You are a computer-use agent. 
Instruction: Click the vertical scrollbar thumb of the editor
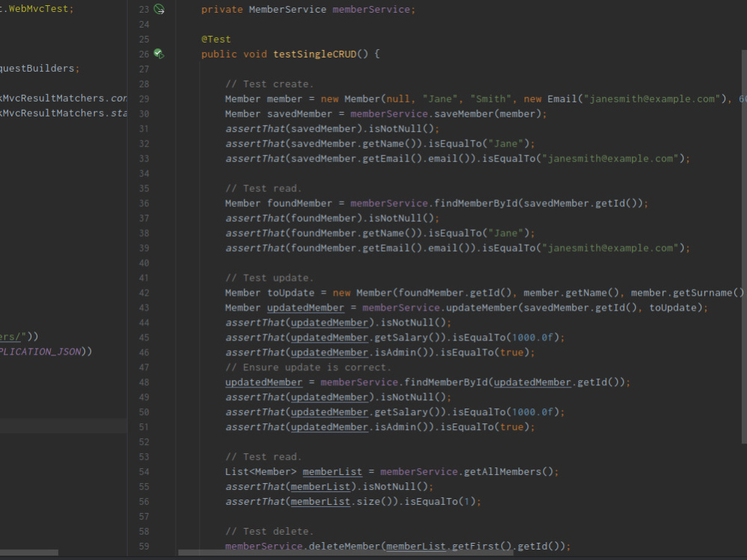coord(744,246)
